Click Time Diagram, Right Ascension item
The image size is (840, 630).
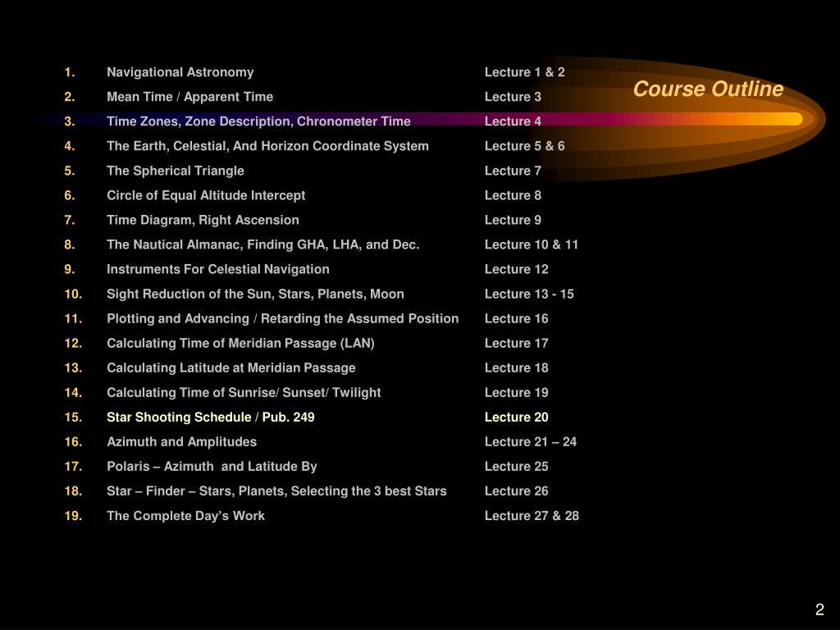(203, 220)
